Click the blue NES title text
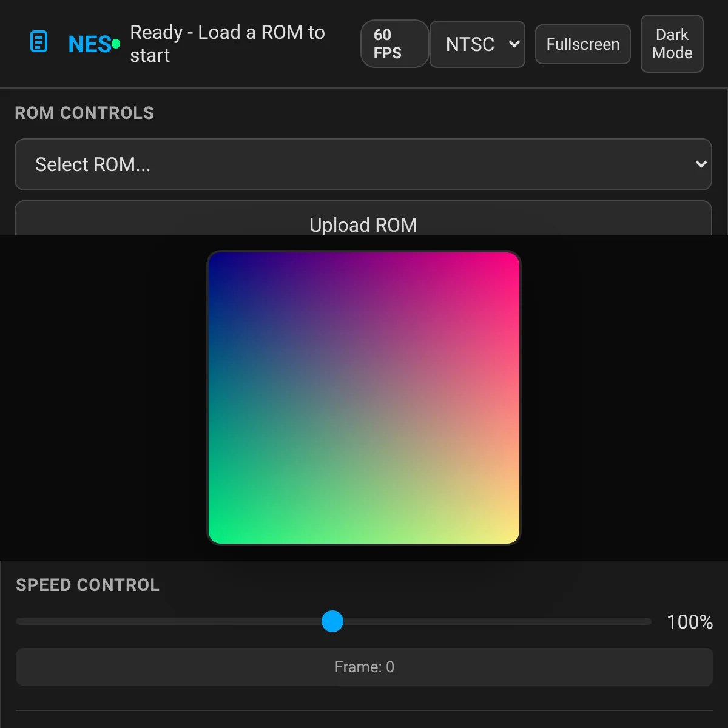 pyautogui.click(x=89, y=44)
